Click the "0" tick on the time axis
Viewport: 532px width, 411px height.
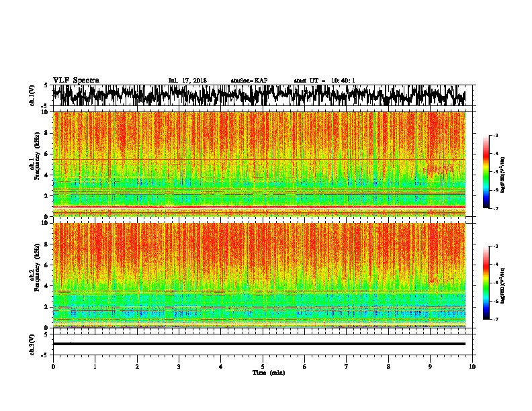(53, 367)
